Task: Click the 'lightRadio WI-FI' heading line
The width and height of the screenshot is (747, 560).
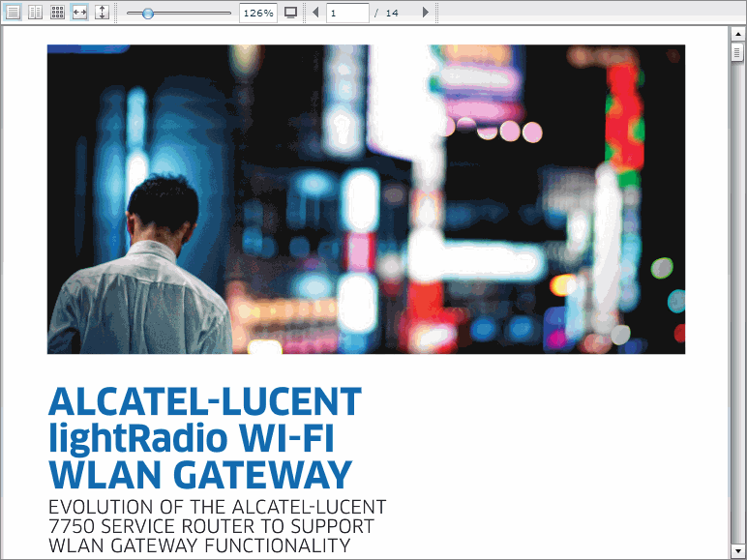Action: [192, 438]
